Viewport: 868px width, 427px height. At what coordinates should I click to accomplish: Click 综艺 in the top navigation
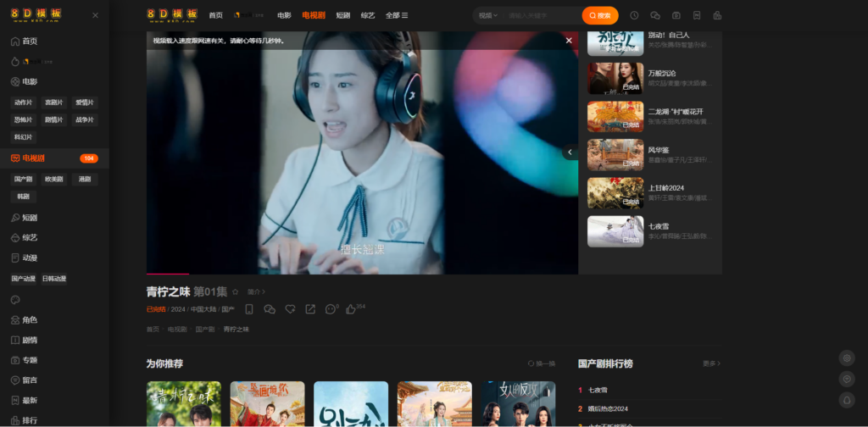click(368, 15)
